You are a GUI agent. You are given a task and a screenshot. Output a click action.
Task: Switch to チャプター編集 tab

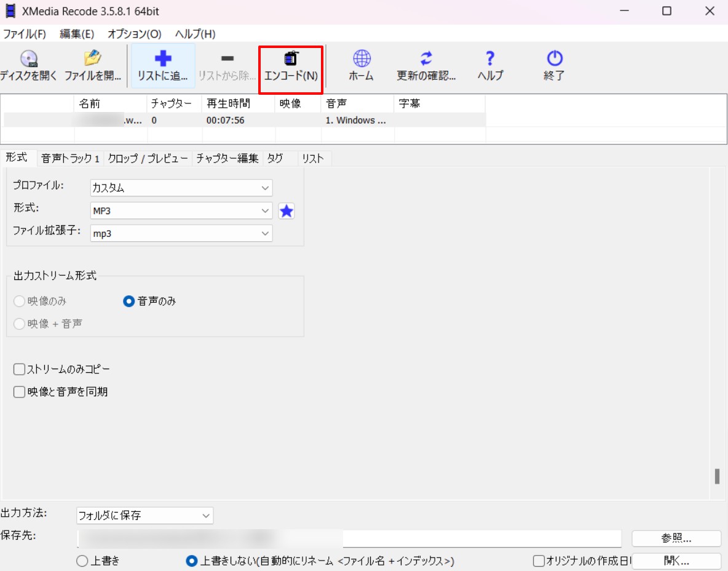[227, 158]
